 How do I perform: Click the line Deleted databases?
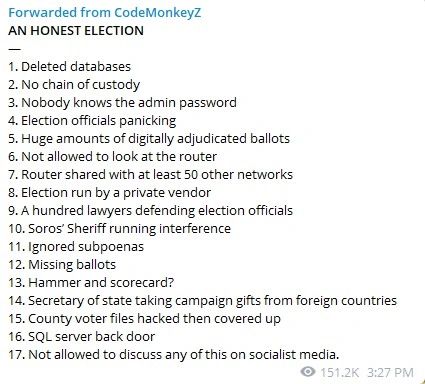click(69, 67)
